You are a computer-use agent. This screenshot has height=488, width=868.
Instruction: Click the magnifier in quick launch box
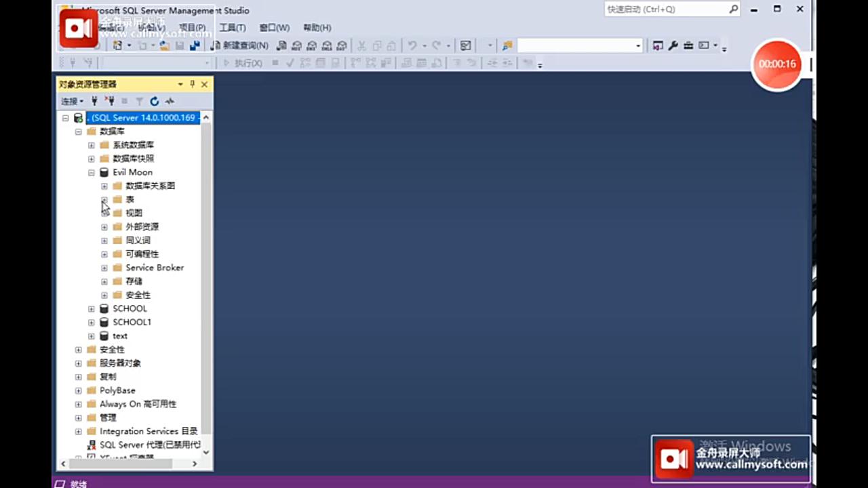click(734, 9)
